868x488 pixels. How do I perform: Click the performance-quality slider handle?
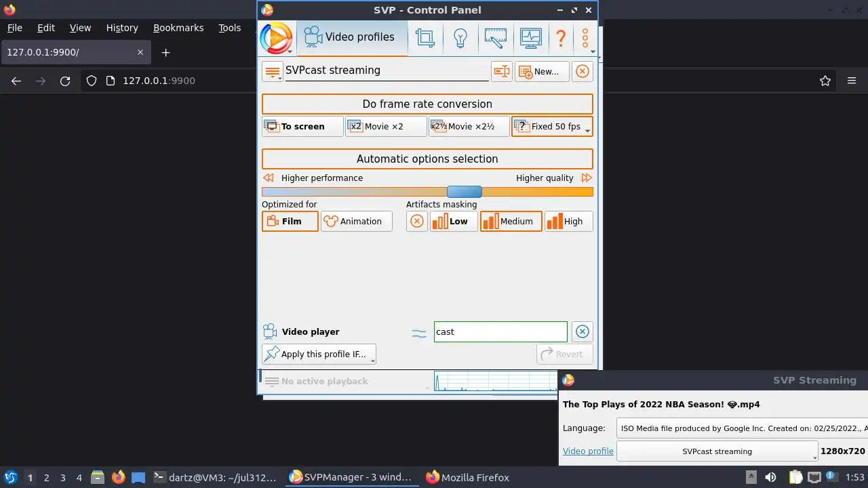coord(465,192)
